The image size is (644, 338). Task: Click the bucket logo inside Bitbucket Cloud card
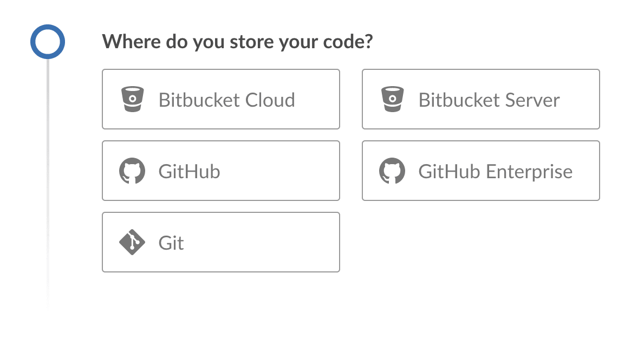pos(133,99)
